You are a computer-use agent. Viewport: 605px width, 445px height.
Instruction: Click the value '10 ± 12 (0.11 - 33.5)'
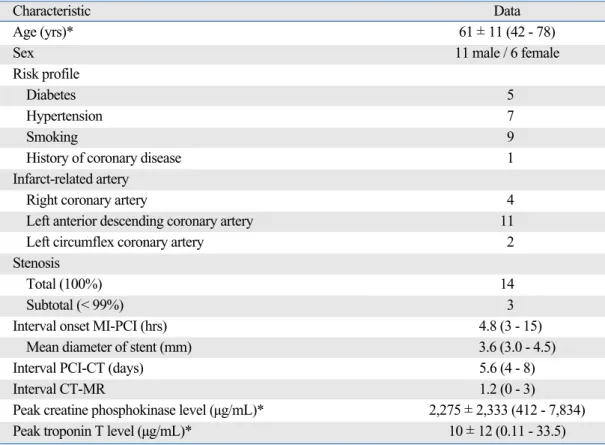(507, 431)
